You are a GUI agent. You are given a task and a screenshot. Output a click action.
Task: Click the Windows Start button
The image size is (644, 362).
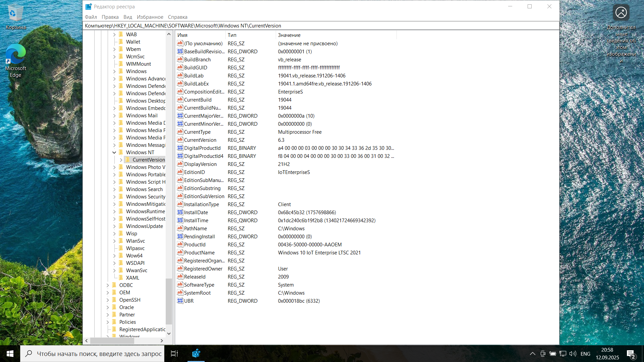(x=10, y=354)
